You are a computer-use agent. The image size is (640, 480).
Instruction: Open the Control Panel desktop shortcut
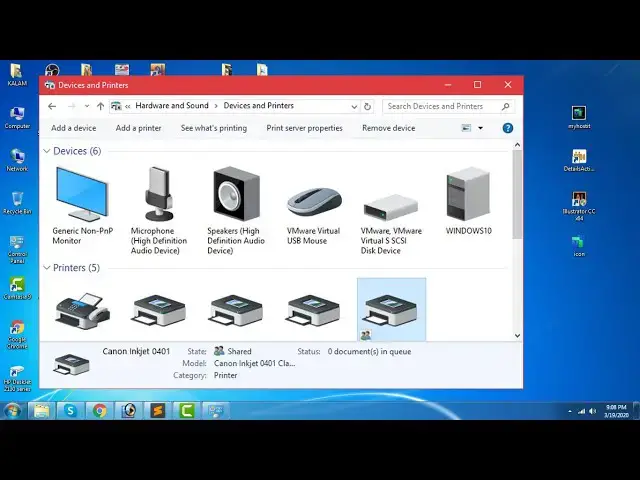click(x=17, y=249)
